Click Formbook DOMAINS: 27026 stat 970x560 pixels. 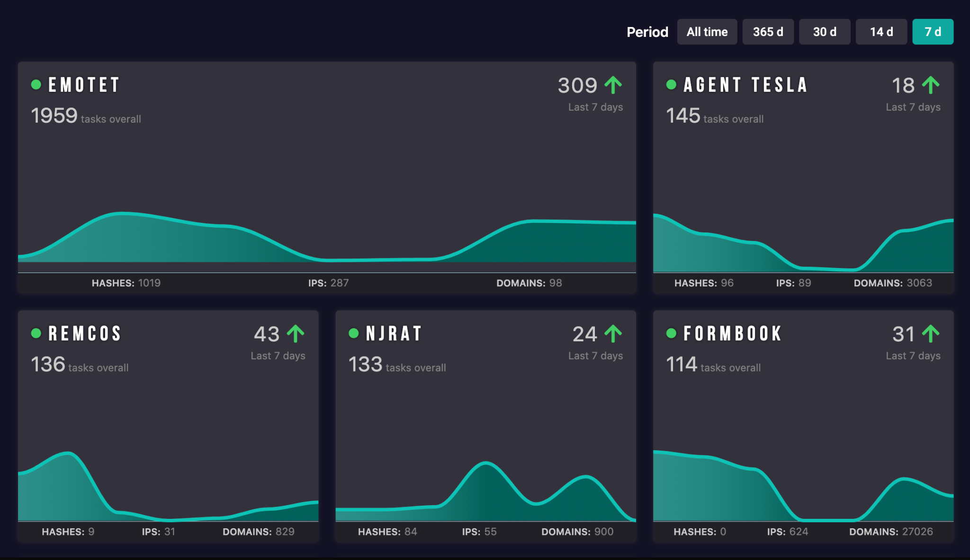click(890, 532)
